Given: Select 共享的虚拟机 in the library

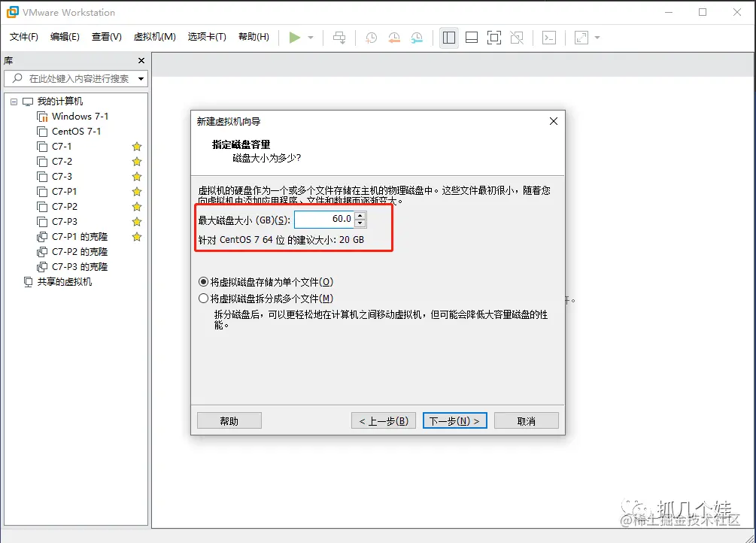Looking at the screenshot, I should pyautogui.click(x=64, y=281).
